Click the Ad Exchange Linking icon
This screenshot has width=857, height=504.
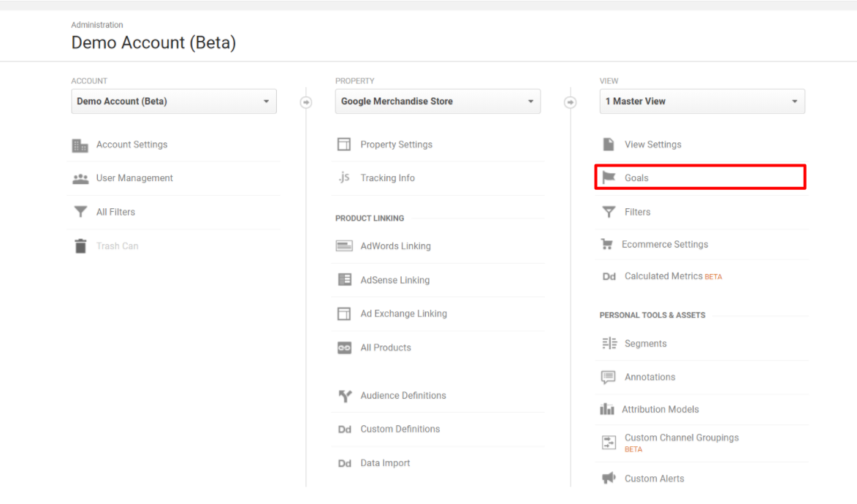tap(344, 314)
